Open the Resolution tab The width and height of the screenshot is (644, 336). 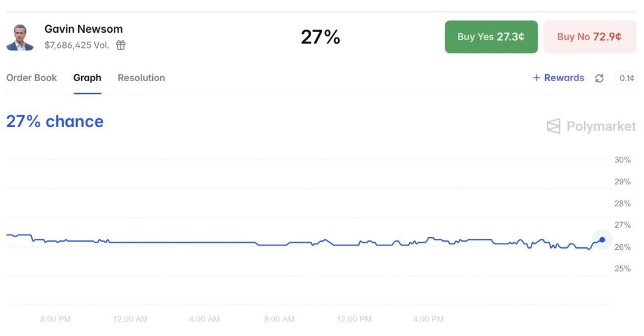click(x=142, y=77)
